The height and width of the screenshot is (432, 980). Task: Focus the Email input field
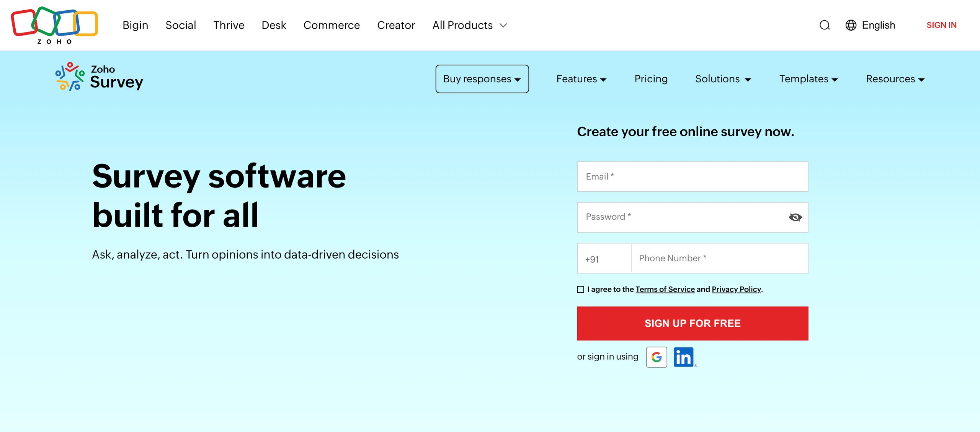tap(693, 176)
